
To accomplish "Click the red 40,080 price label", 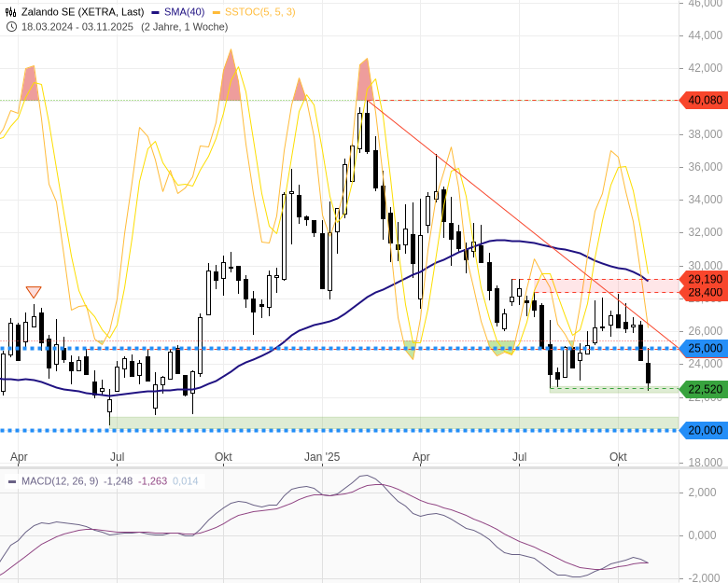I will 704,100.
